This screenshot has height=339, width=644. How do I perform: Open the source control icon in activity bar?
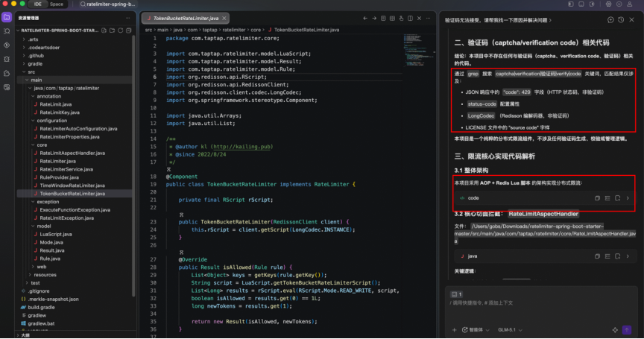(x=7, y=45)
